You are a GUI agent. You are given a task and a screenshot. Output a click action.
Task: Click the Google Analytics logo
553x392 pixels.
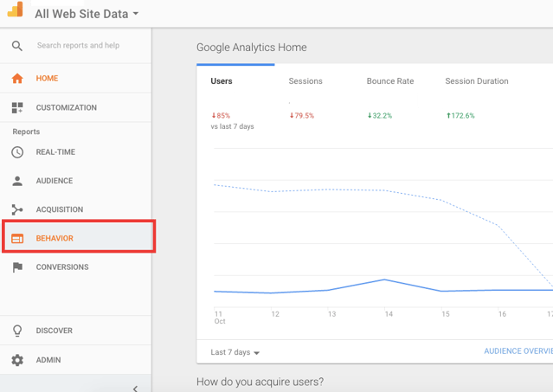pos(16,10)
